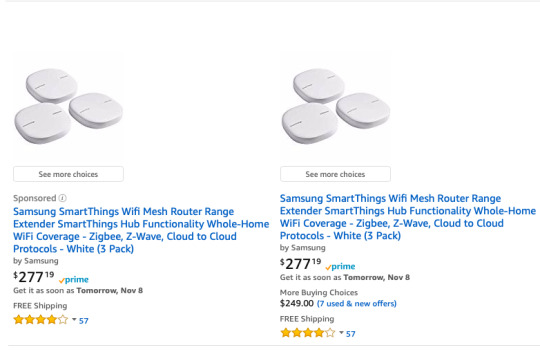Click $277.19 price on second listing
The width and height of the screenshot is (540, 363).
tap(301, 264)
